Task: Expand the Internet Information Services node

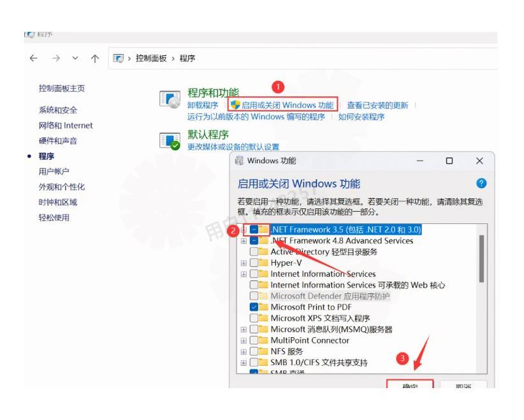Action: click(244, 274)
